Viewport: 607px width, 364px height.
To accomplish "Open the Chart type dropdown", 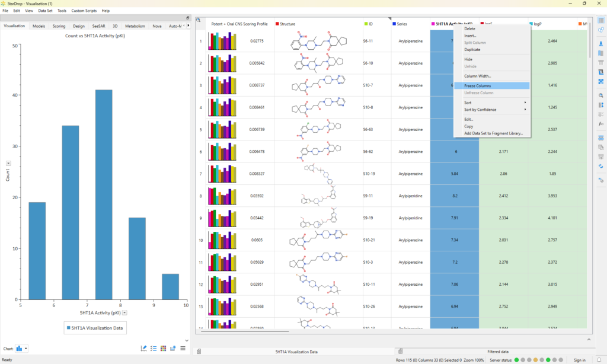I will tap(22, 348).
